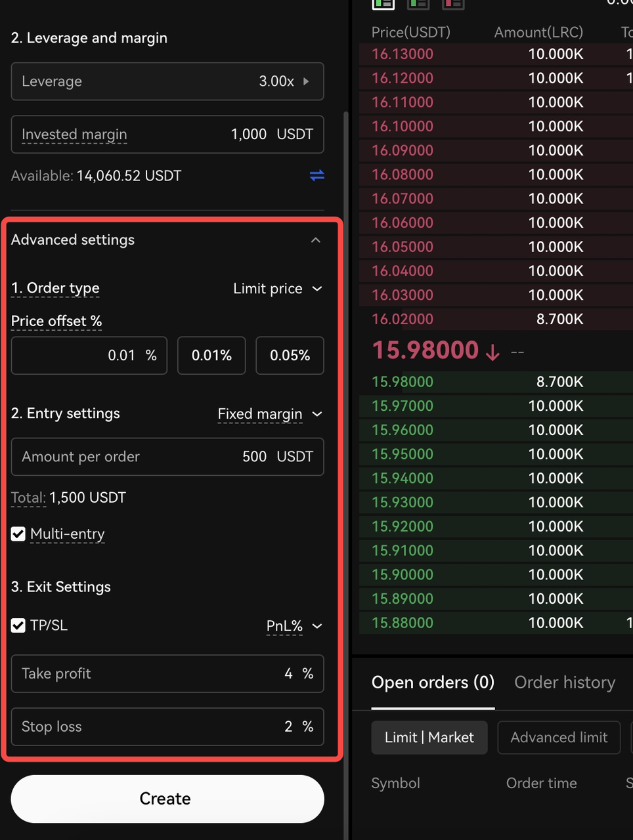The height and width of the screenshot is (840, 633).
Task: Switch order book to bids-only view icon
Action: (x=418, y=3)
